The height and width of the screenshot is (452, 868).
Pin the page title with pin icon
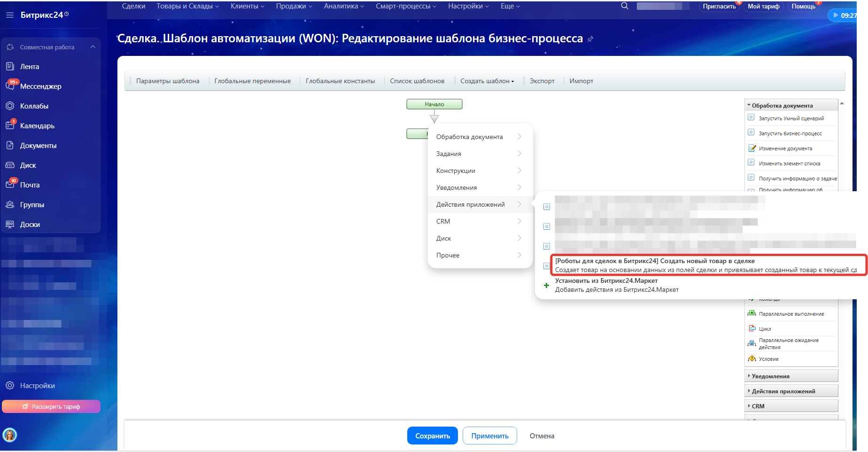(590, 39)
